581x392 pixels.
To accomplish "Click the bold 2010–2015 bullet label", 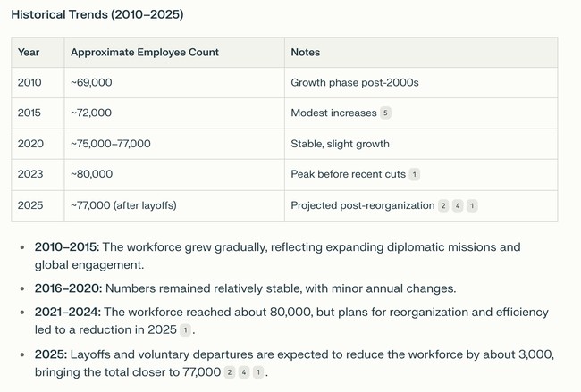I will click(67, 246).
